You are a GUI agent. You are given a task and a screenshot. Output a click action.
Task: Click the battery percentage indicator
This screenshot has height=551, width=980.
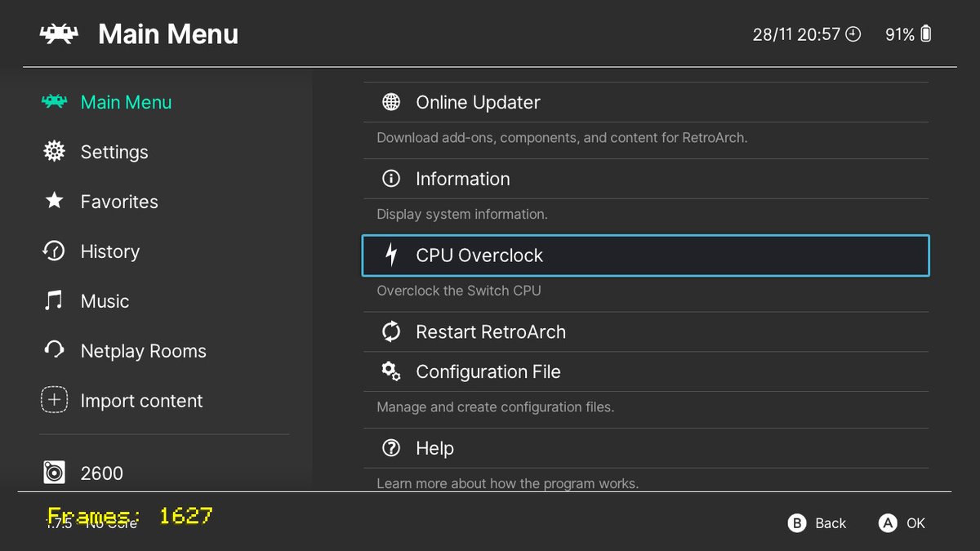coord(908,34)
